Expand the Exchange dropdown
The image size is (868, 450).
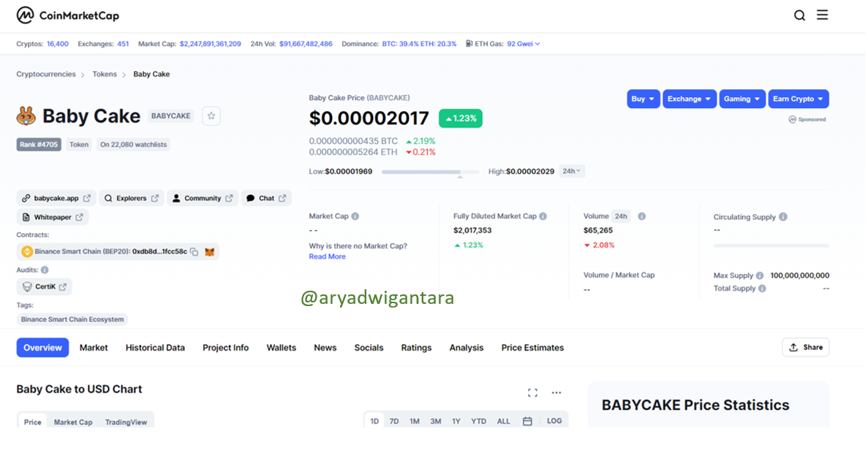[x=689, y=99]
